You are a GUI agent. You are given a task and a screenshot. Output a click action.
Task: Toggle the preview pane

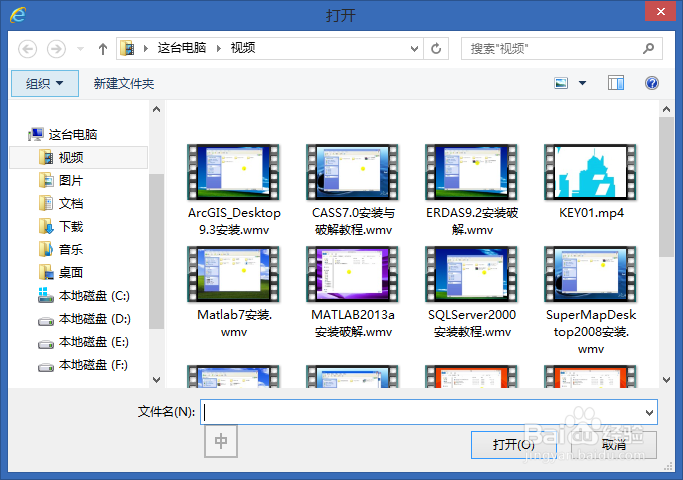(x=615, y=83)
